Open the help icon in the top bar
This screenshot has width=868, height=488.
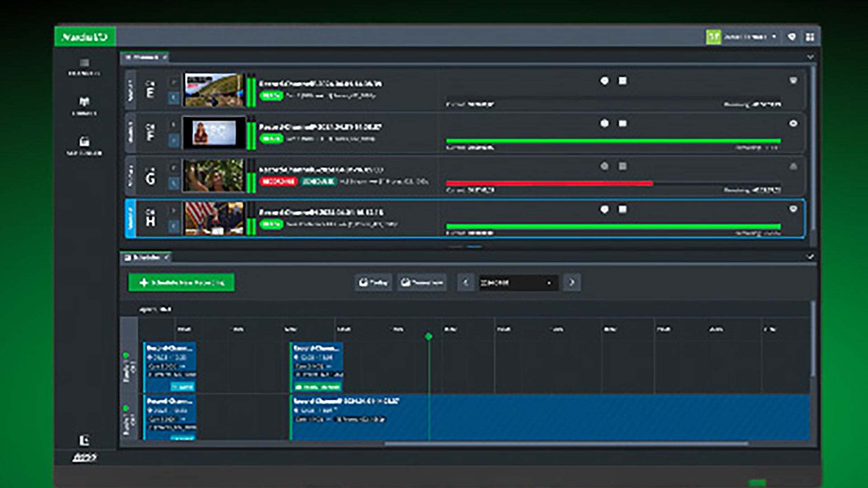pos(793,36)
